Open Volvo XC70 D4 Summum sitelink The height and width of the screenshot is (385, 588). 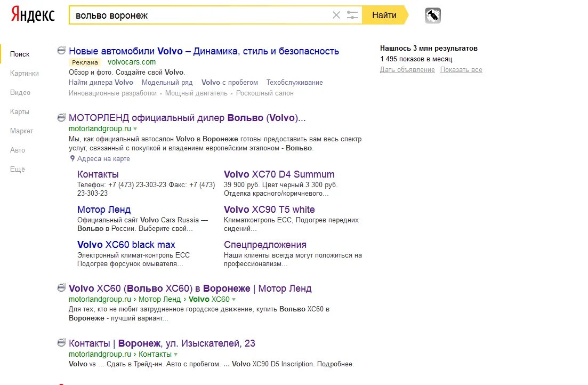click(279, 174)
